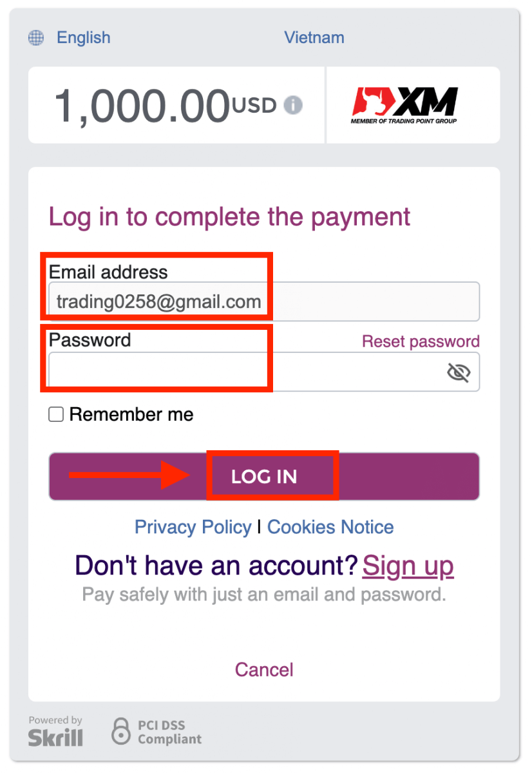This screenshot has height=773, width=532.
Task: Click the PCI DSS Compliant padlock icon
Action: click(120, 731)
